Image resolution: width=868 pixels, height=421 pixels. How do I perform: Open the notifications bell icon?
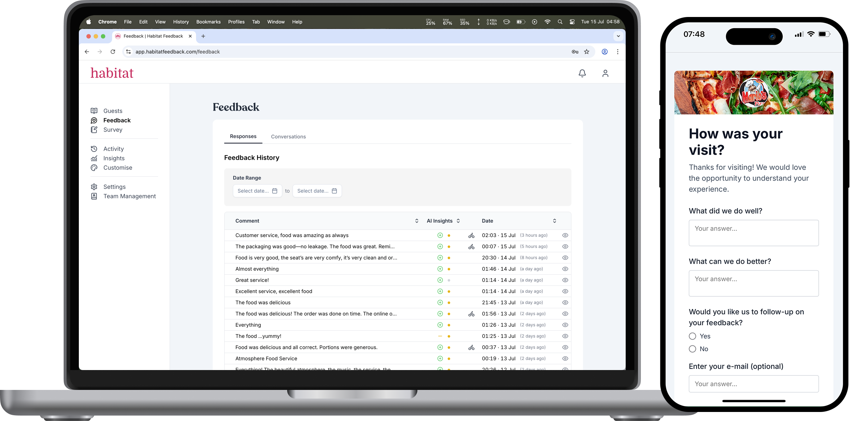coord(582,73)
